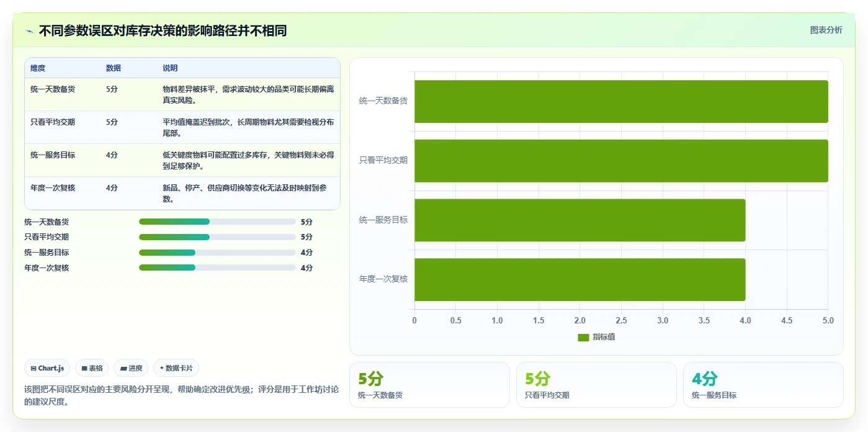The height and width of the screenshot is (432, 868).
Task: Click the 5分 value in 统一天数备货 table row
Action: 112,89
